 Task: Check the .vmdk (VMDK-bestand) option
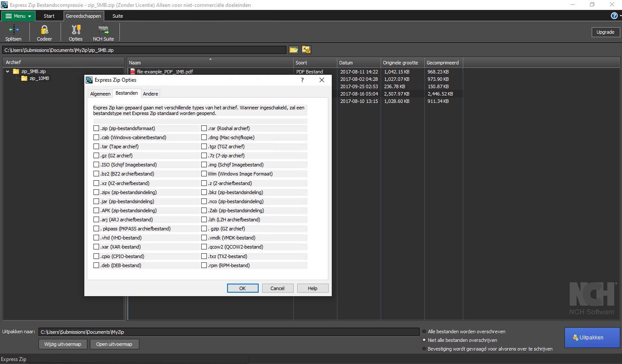204,238
